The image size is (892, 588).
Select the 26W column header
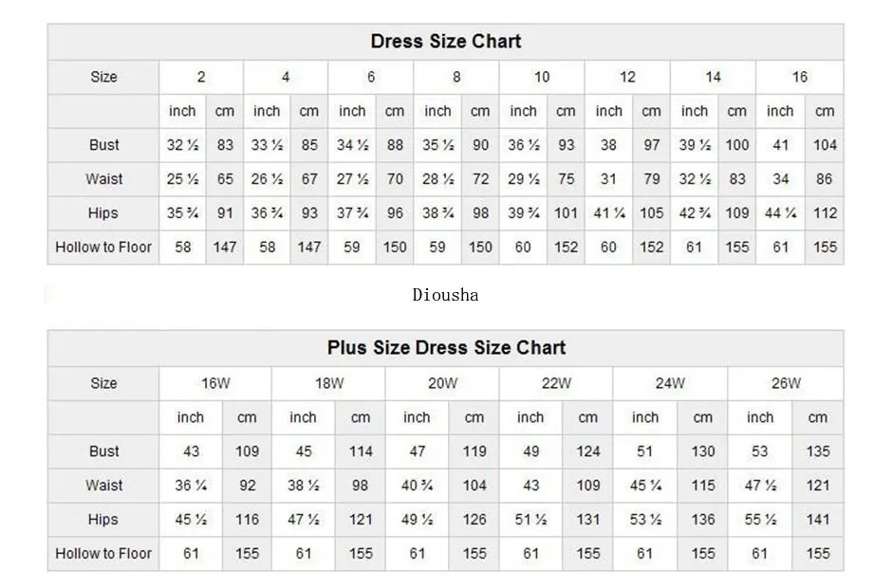786,383
